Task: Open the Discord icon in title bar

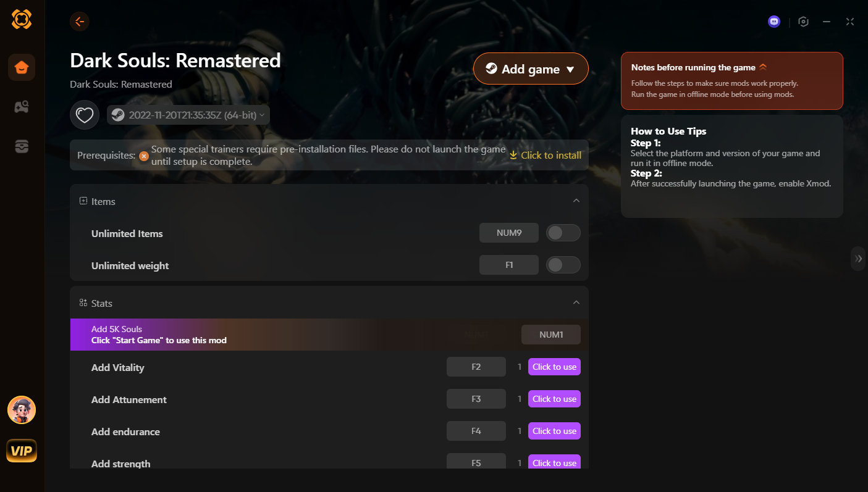Action: (x=774, y=22)
